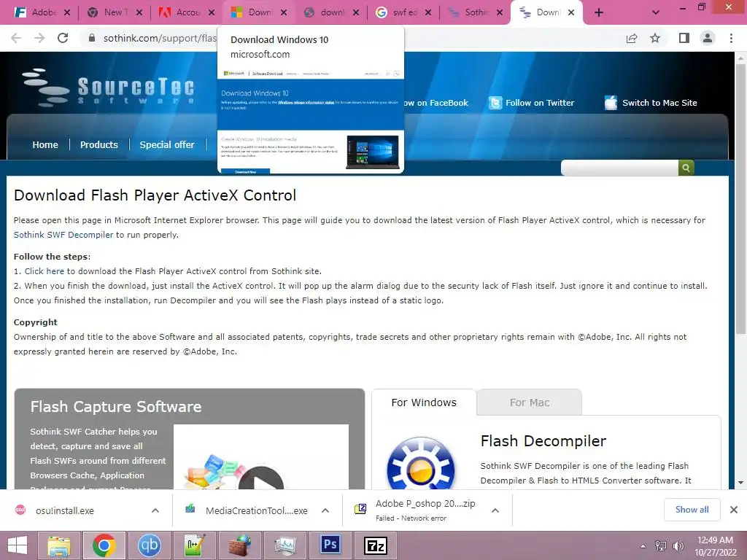Click the share page icon in address bar
The height and width of the screenshot is (560, 747).
(x=632, y=38)
